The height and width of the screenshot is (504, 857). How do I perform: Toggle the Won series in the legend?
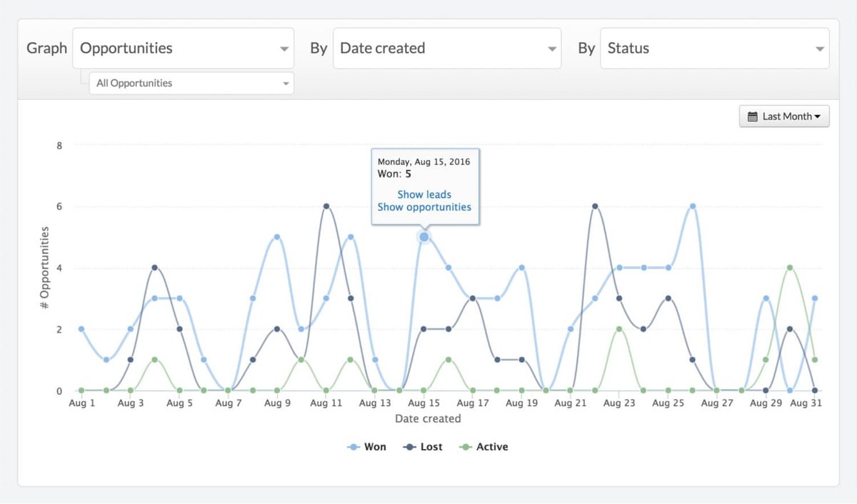(366, 447)
